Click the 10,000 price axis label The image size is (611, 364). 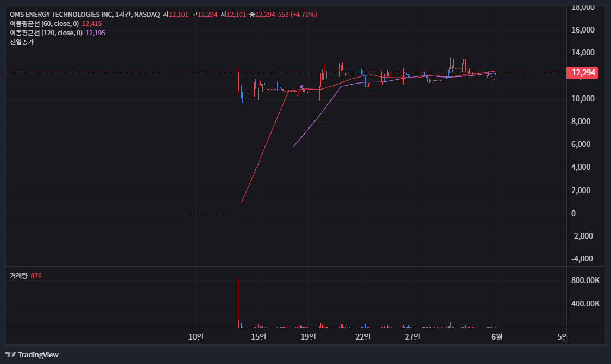[x=583, y=99]
